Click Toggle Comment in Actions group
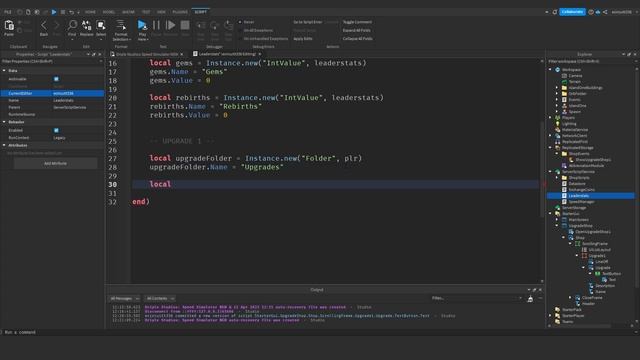Image resolution: width=640 pixels, height=360 pixels. pos(357,22)
